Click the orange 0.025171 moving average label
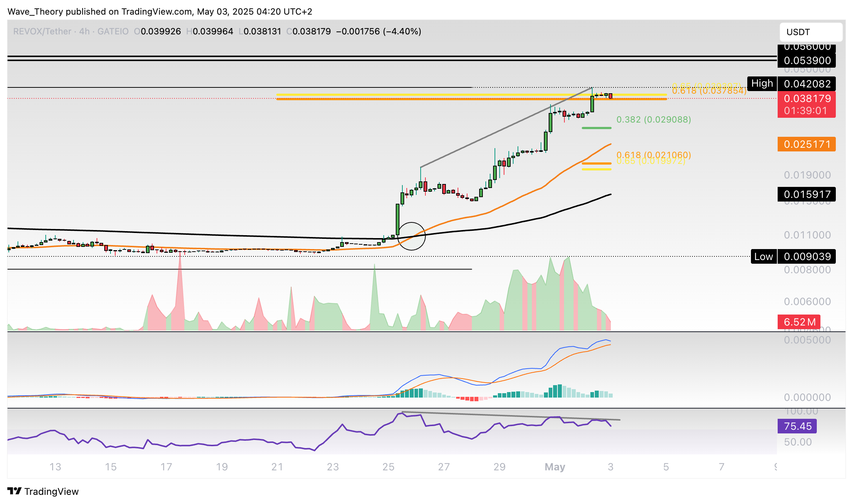 pyautogui.click(x=807, y=144)
